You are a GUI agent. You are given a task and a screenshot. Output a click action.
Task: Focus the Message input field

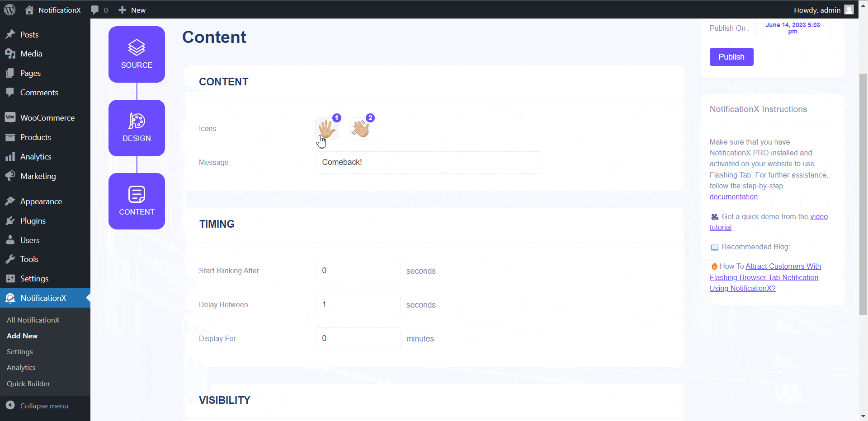(x=429, y=162)
